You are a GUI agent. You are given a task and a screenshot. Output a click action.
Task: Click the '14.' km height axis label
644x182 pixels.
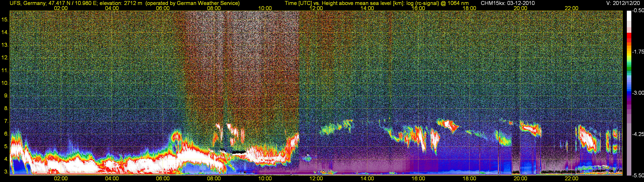(x=5, y=32)
